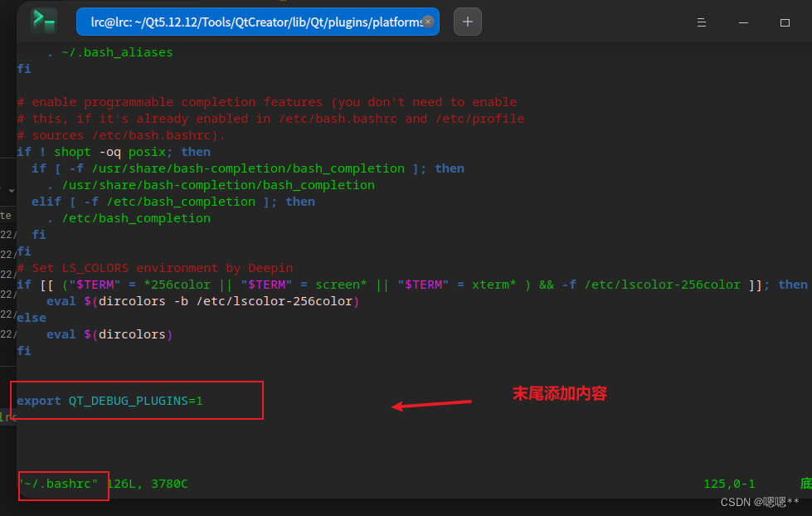The width and height of the screenshot is (812, 516).
Task: Click the 'else' keyword line
Action: pyautogui.click(x=31, y=318)
